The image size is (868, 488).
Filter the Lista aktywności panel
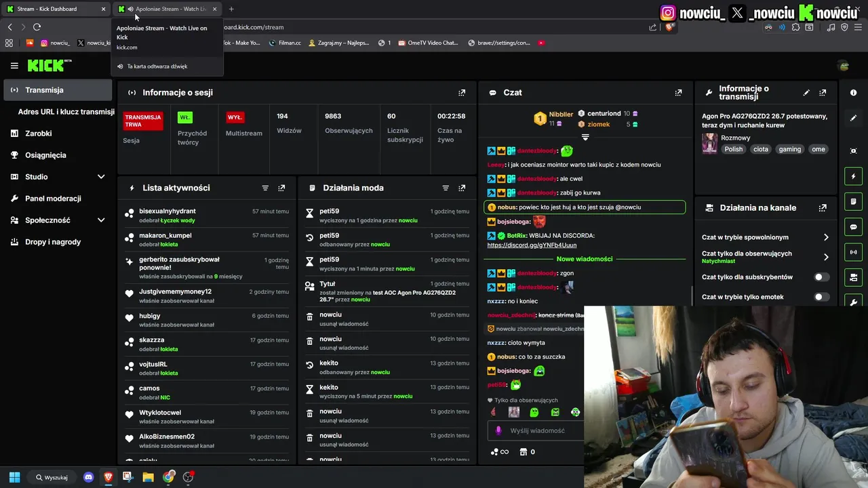coord(265,188)
